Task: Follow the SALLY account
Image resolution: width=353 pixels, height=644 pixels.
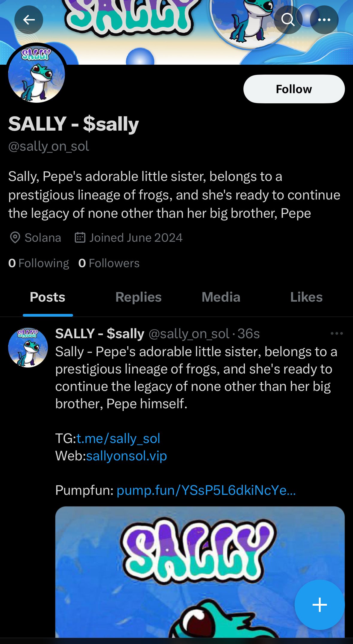Action: coord(294,89)
